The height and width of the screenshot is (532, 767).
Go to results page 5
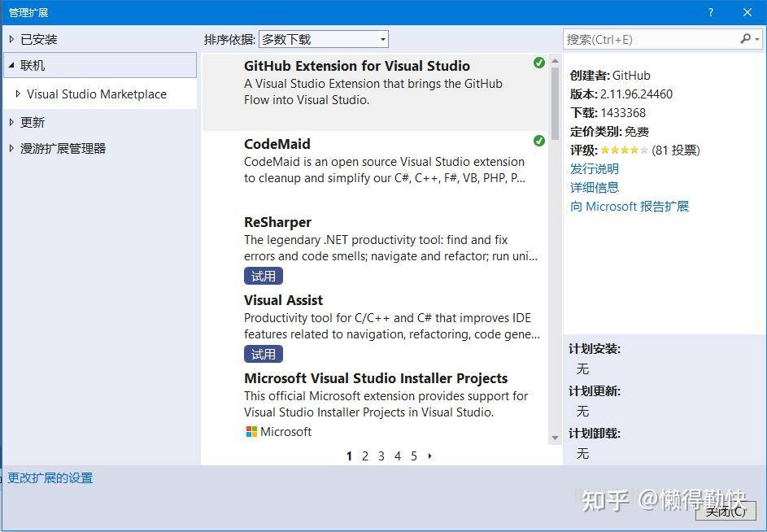414,456
